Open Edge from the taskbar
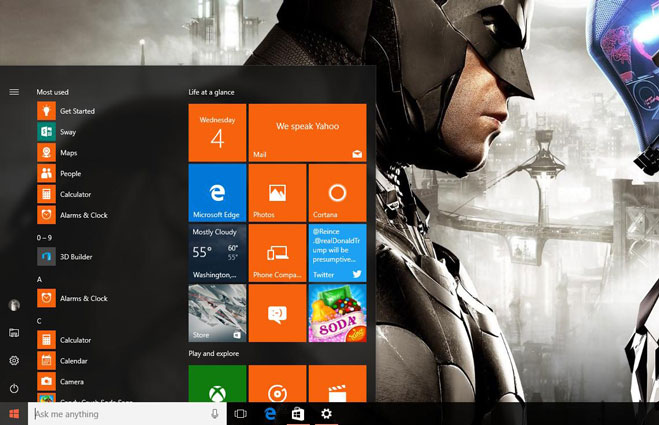659x425 pixels. coord(270,414)
